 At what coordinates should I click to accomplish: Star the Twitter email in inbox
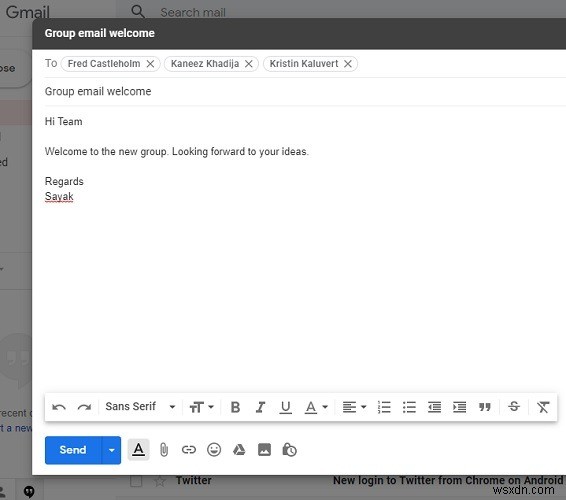(160, 481)
